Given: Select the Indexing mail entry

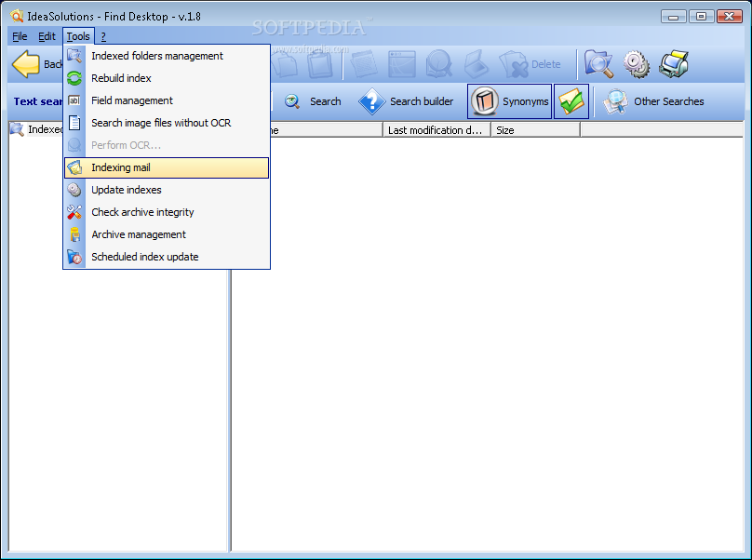Looking at the screenshot, I should pyautogui.click(x=167, y=167).
